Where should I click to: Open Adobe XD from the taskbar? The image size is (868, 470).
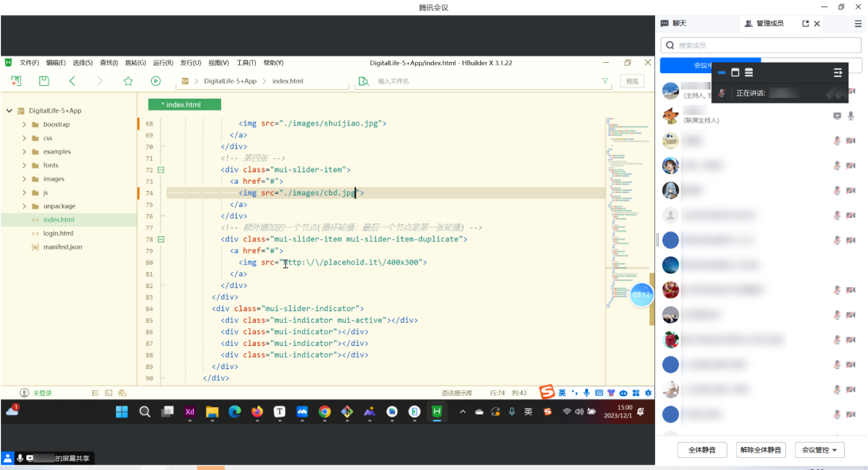pyautogui.click(x=190, y=412)
